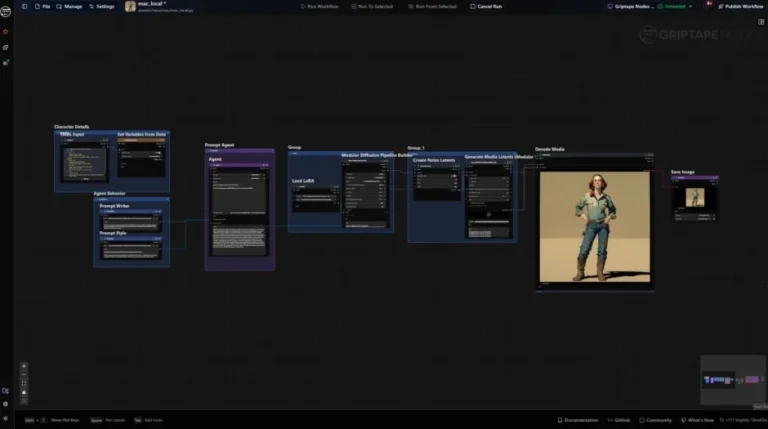768x429 pixels.
Task: Open the Documentation link
Action: coord(578,420)
